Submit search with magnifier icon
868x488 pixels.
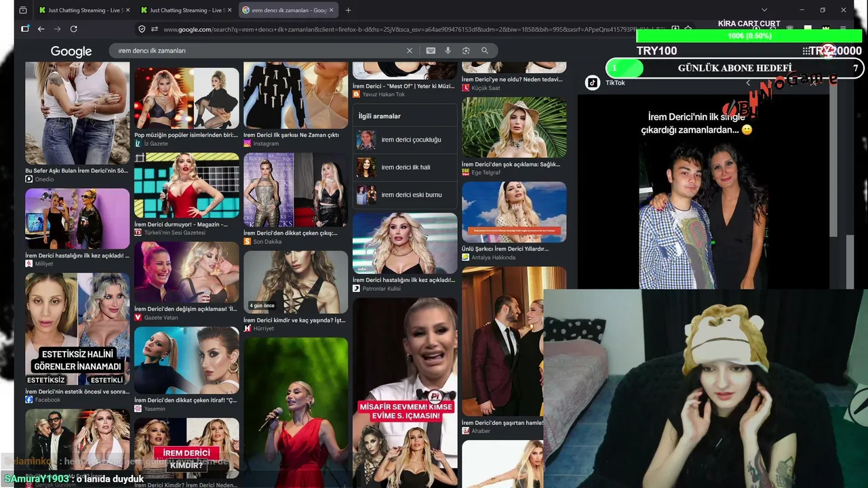click(x=484, y=51)
